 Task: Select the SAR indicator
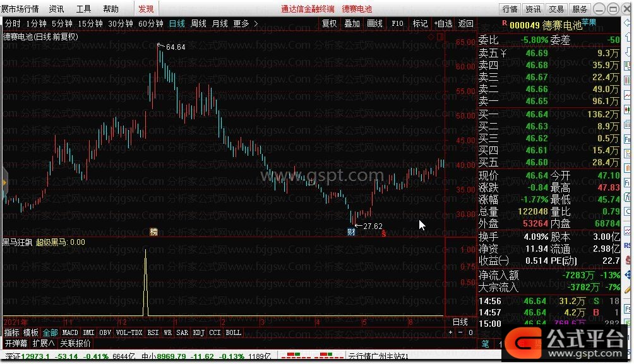(x=182, y=332)
